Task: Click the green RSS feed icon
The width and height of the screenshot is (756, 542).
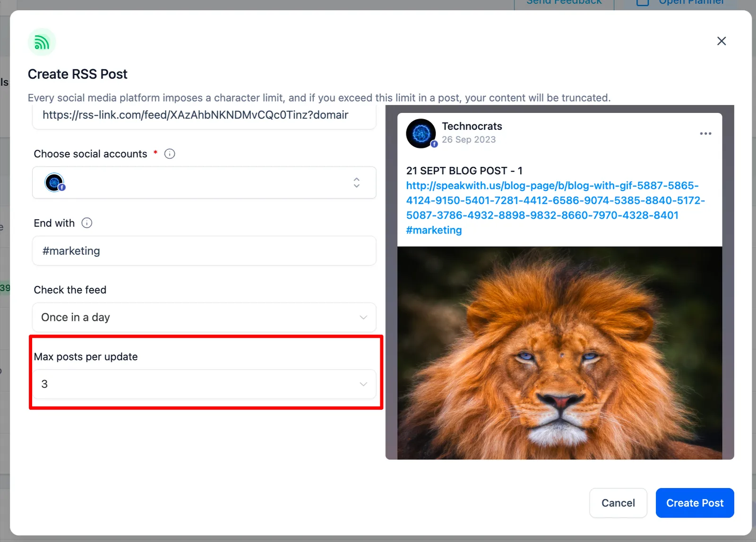Action: click(42, 42)
